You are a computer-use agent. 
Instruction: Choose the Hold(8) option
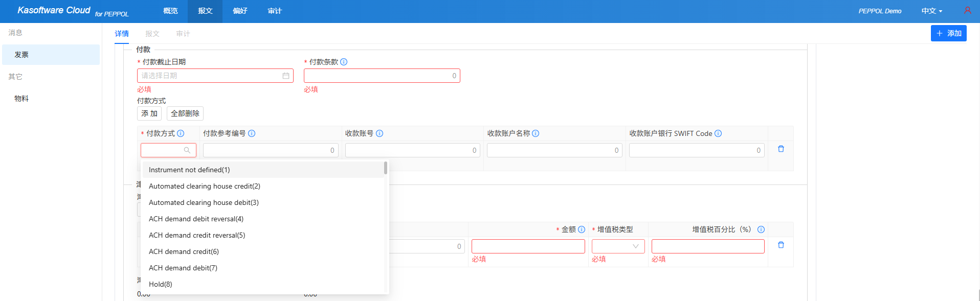(161, 284)
